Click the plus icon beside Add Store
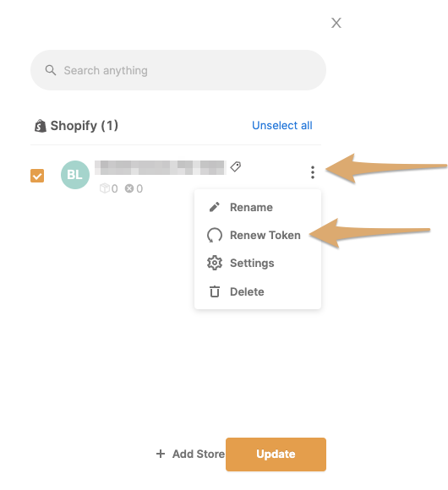The height and width of the screenshot is (490, 448). [x=161, y=454]
